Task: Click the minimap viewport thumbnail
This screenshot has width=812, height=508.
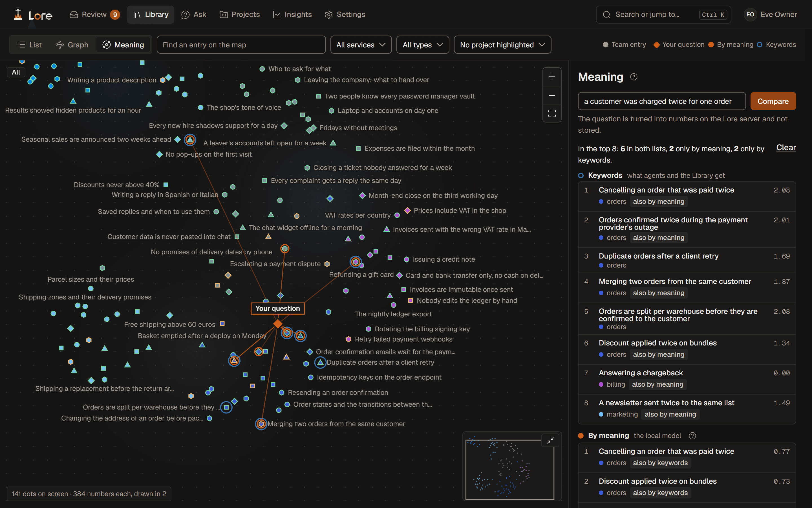Action: click(510, 469)
